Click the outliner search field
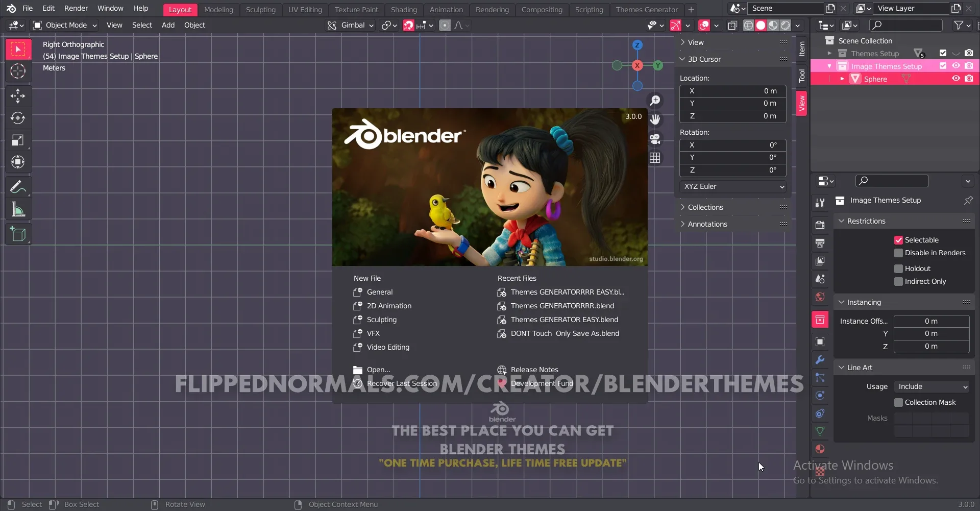Screen dimensions: 980x511 point(906,25)
